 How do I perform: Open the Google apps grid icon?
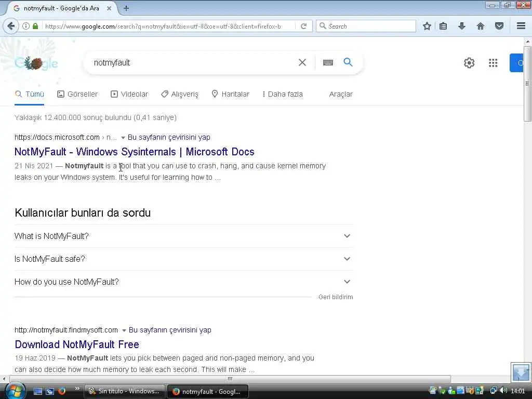(493, 63)
